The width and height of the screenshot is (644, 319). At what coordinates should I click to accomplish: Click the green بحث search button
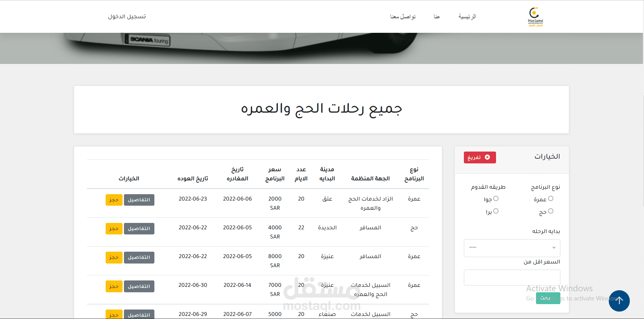click(548, 298)
